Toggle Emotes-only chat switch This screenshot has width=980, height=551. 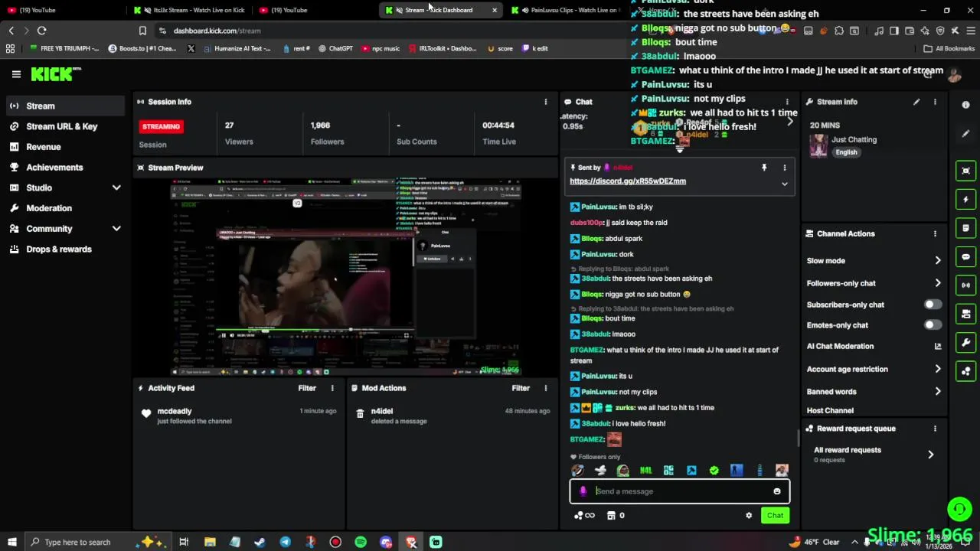(932, 325)
